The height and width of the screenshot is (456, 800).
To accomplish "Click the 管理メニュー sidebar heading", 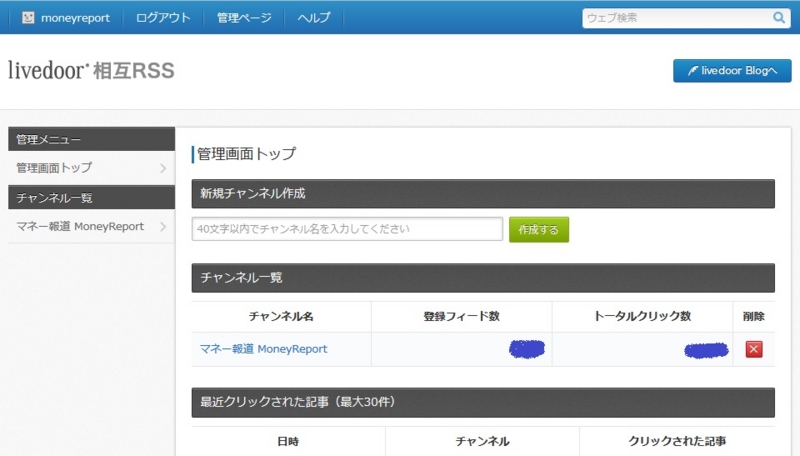I will 91,139.
